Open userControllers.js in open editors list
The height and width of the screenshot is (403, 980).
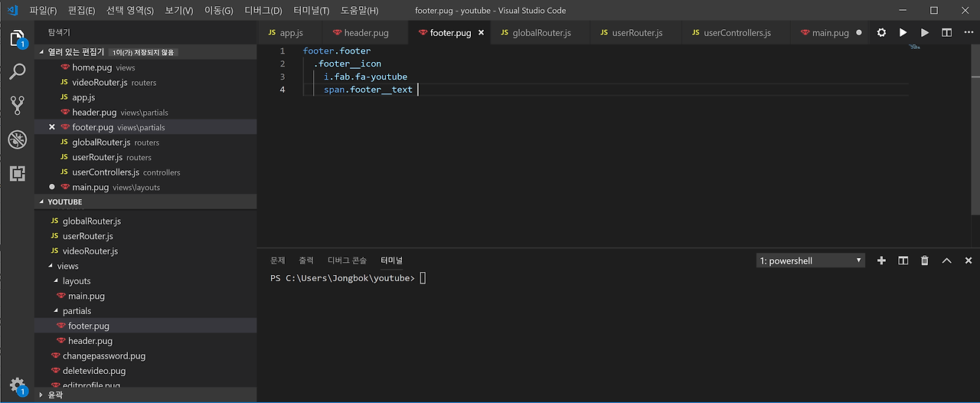click(145, 172)
